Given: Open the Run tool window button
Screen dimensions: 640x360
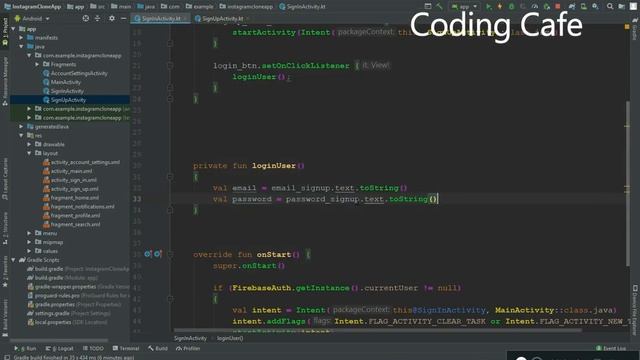Looking at the screenshot, I should [25, 349].
